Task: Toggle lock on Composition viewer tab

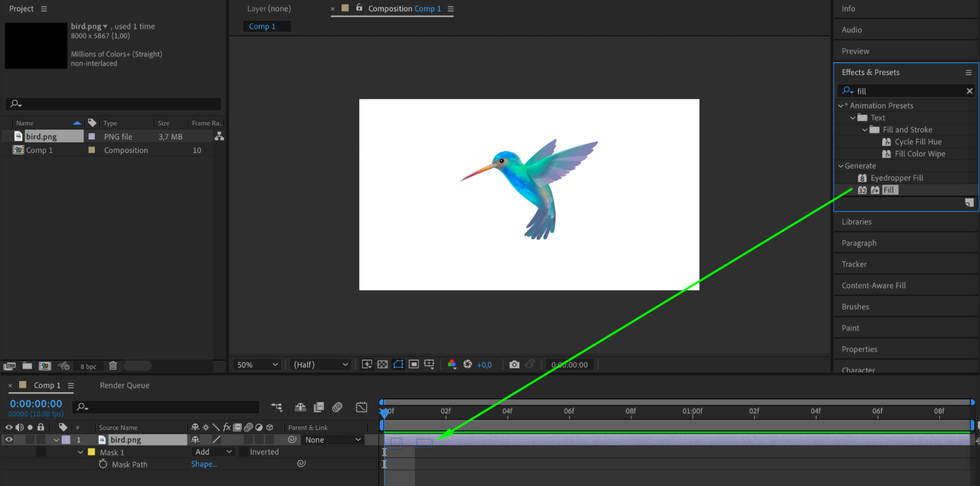Action: [359, 8]
